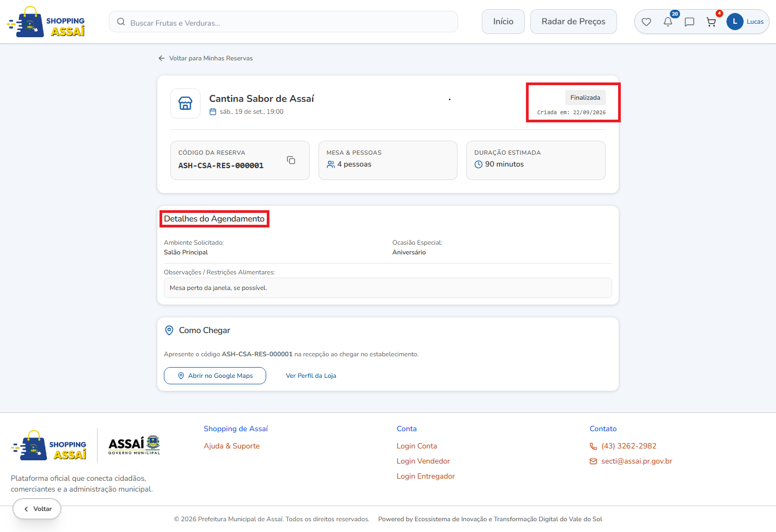Click the people icon by 4 pessoas
Viewport: 776px width, 532px height.
[x=331, y=164]
